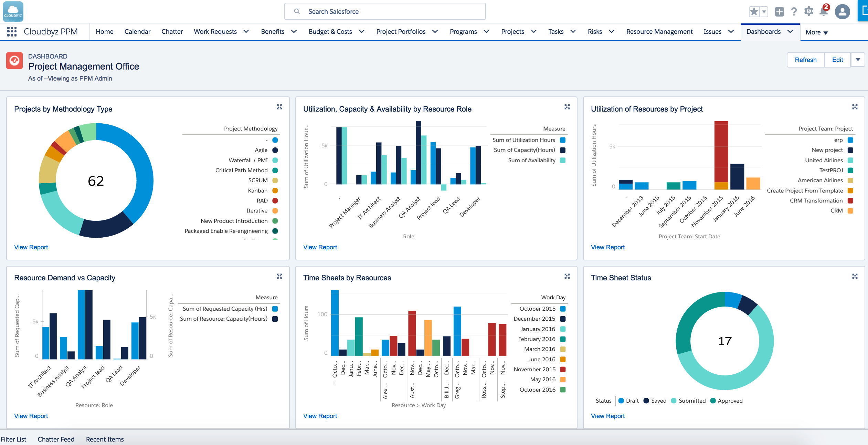Go to the Home tab

point(105,32)
